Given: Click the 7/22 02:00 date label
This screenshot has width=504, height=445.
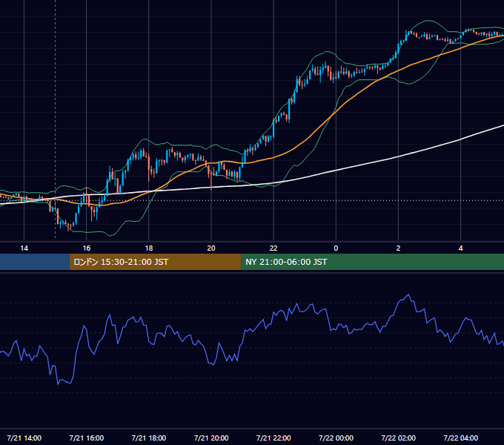Looking at the screenshot, I should (x=398, y=438).
